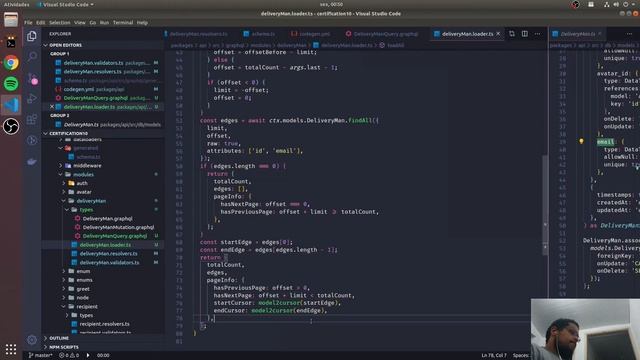Open the Docker view in the activity bar
This screenshot has width=640, height=360.
pyautogui.click(x=32, y=162)
